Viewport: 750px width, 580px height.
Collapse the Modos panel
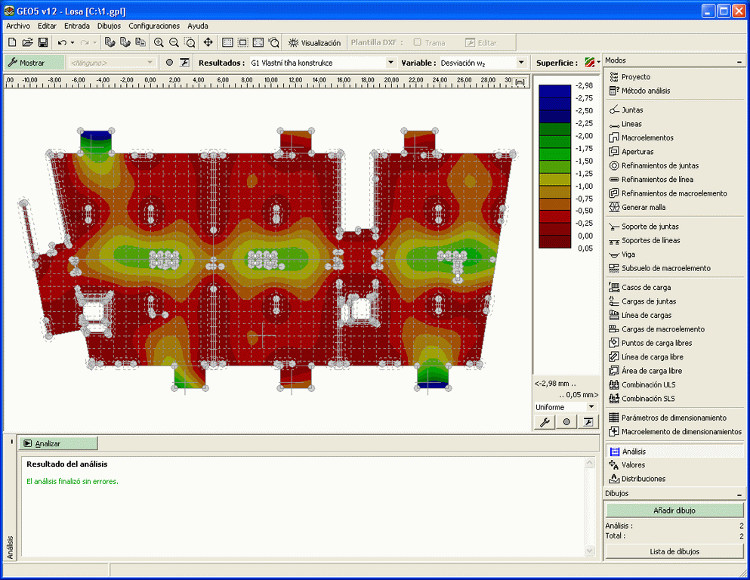click(740, 61)
